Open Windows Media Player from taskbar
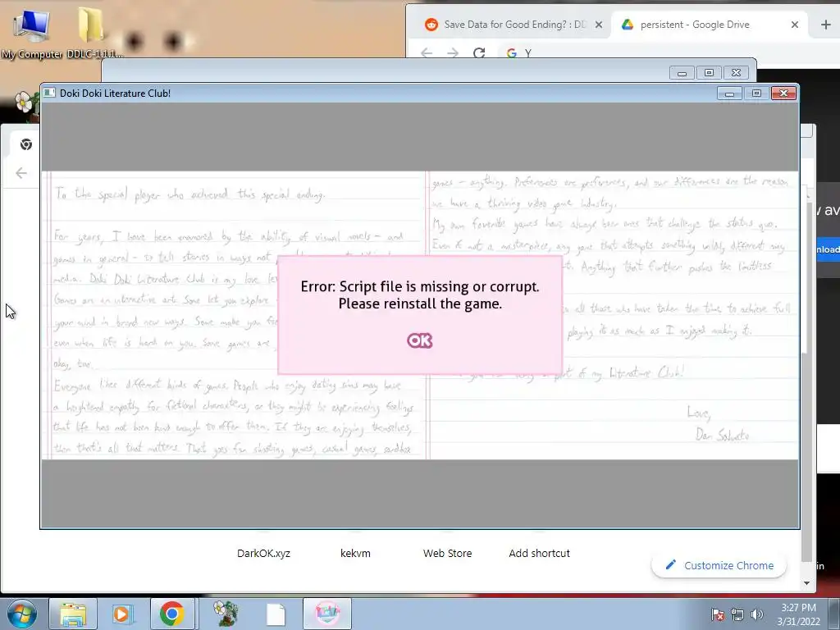The image size is (840, 630). coord(121,614)
